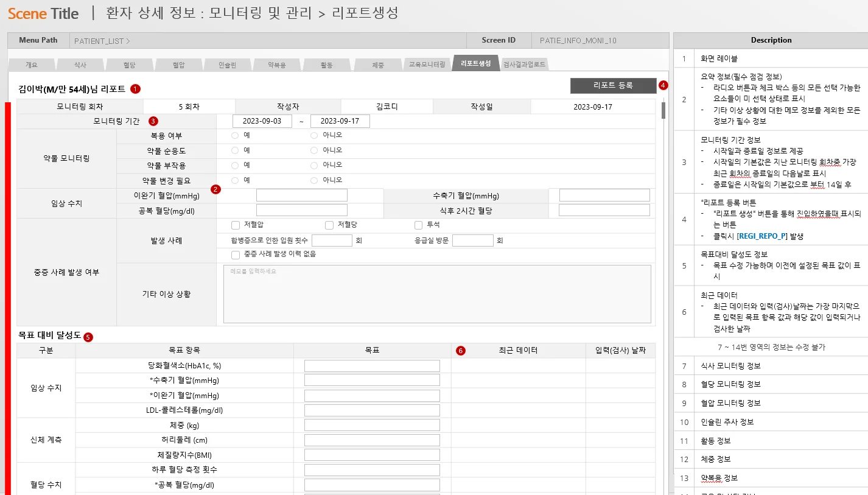Focus the LDL-콜레스테롤 goal input
Viewport: 868px width, 495px height.
pyautogui.click(x=372, y=410)
